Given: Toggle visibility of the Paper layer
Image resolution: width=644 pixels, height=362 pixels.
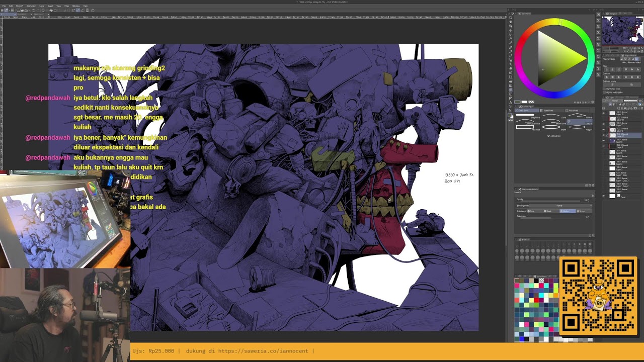Looking at the screenshot, I should pos(604,196).
